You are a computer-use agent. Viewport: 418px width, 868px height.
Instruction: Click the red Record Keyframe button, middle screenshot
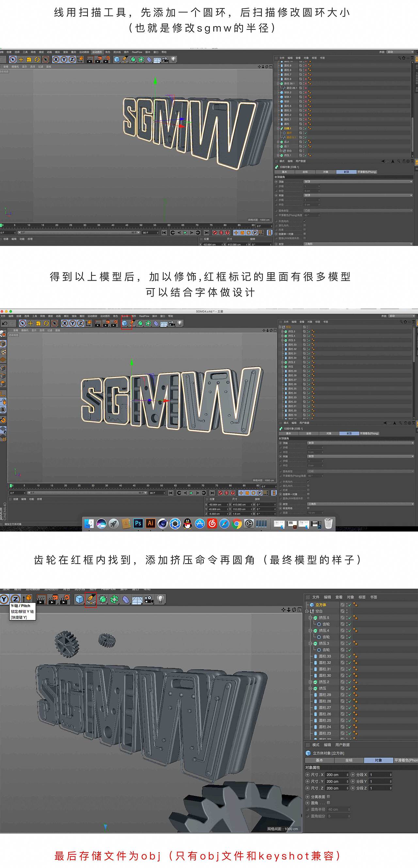point(220,493)
